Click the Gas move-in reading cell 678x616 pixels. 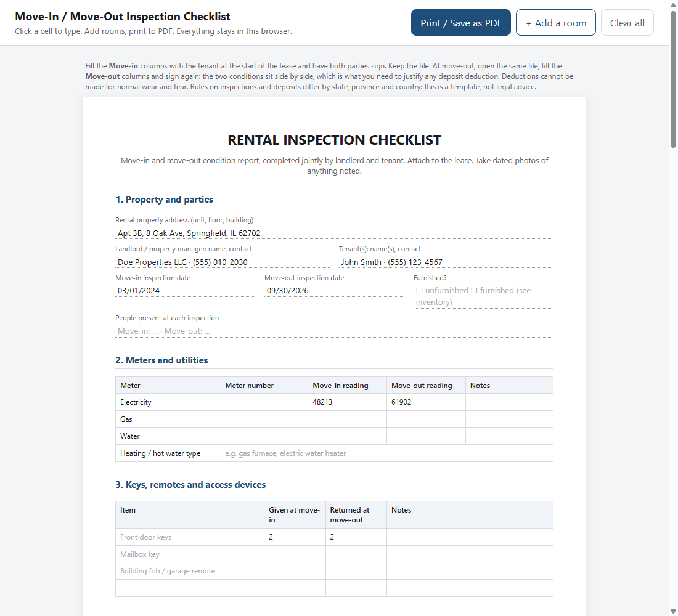tap(347, 419)
